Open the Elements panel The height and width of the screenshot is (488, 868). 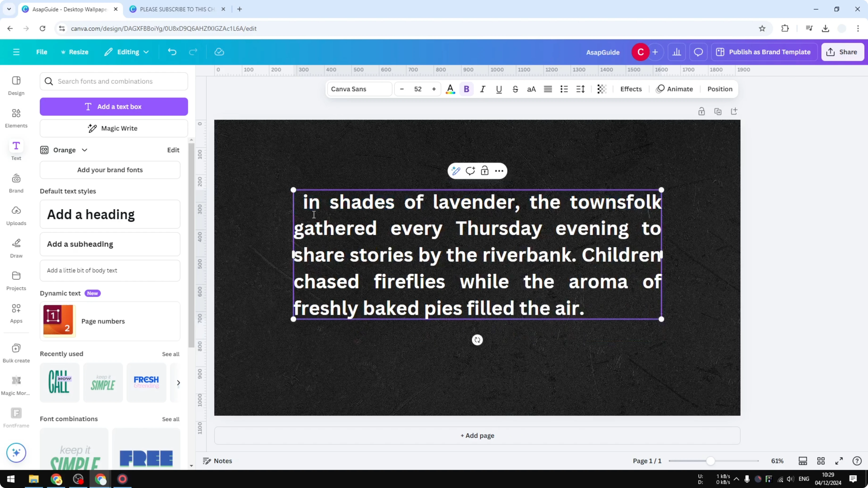(x=16, y=118)
